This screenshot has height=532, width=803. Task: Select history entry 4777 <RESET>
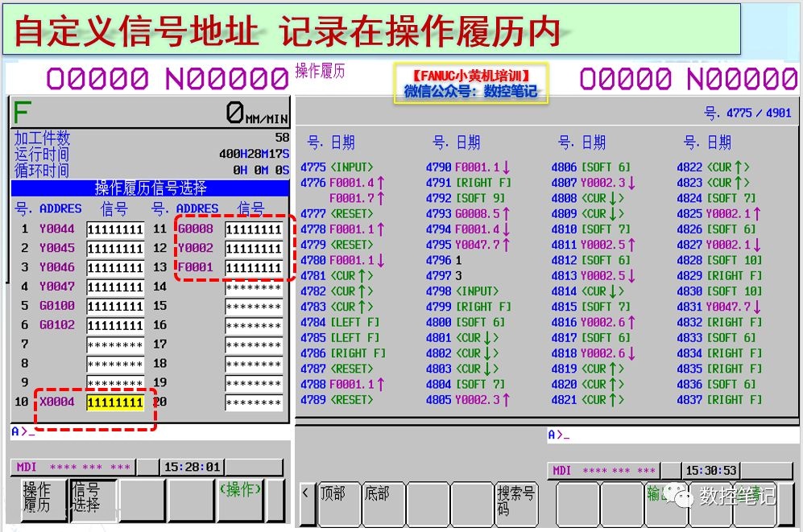pyautogui.click(x=337, y=214)
